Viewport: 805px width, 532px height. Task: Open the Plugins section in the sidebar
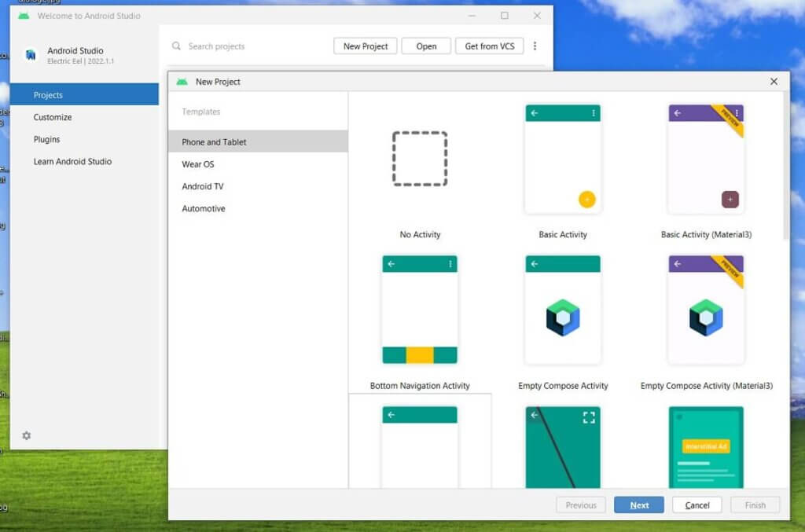pyautogui.click(x=47, y=139)
